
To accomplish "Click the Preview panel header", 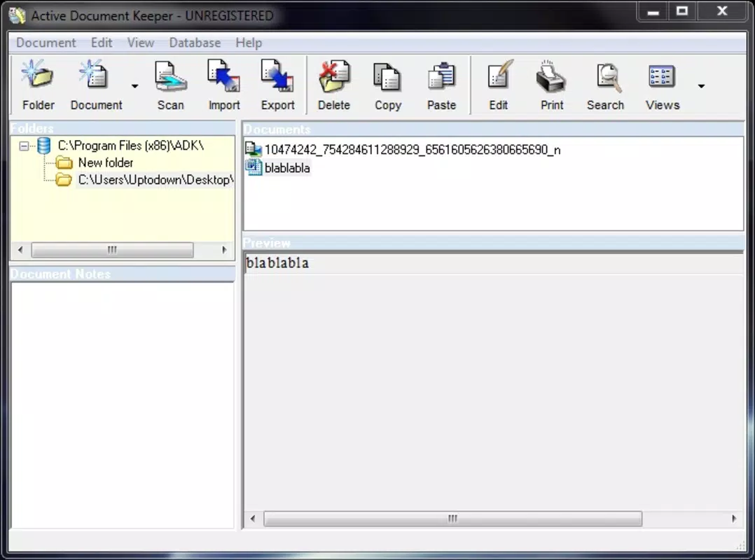I will click(493, 243).
